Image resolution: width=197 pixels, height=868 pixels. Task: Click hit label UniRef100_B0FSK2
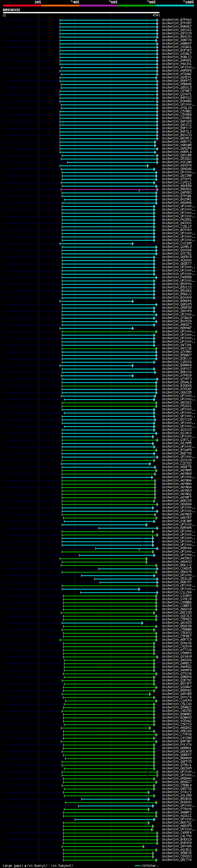click(176, 50)
